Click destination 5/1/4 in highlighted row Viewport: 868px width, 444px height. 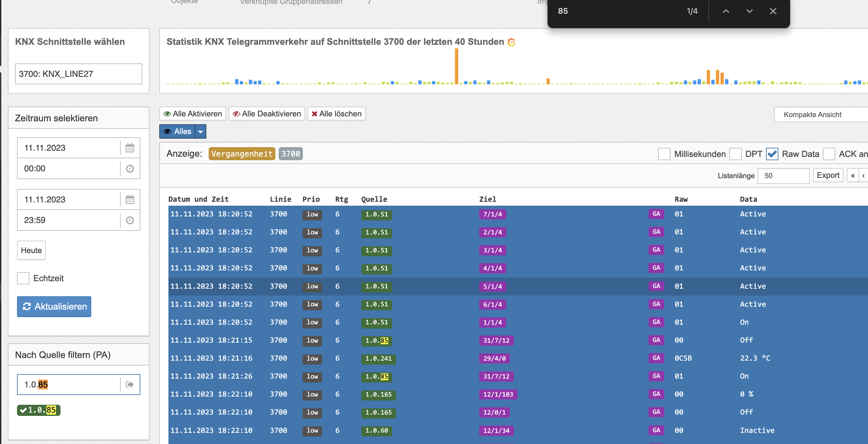[x=492, y=286]
